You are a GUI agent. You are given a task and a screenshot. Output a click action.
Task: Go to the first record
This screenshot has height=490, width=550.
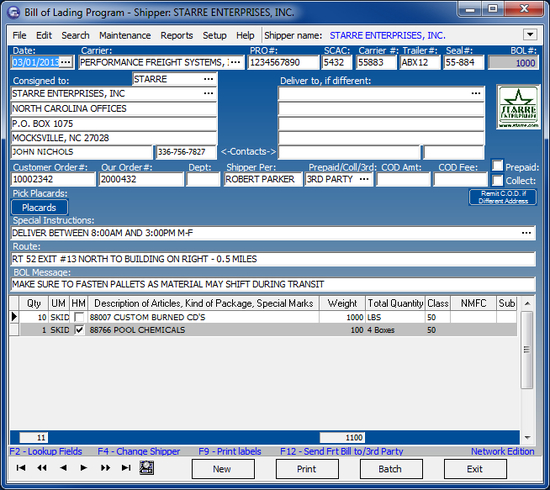pos(21,468)
